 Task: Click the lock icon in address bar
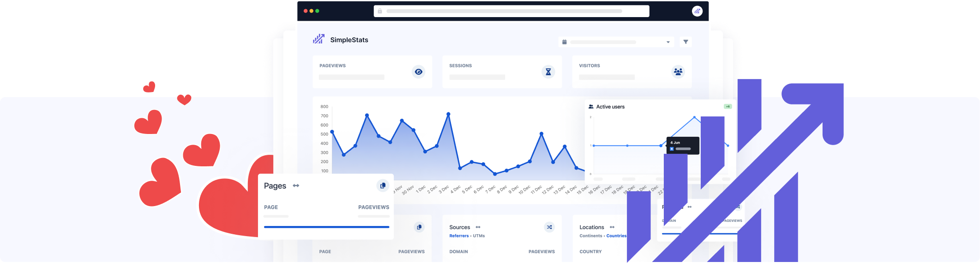(380, 11)
